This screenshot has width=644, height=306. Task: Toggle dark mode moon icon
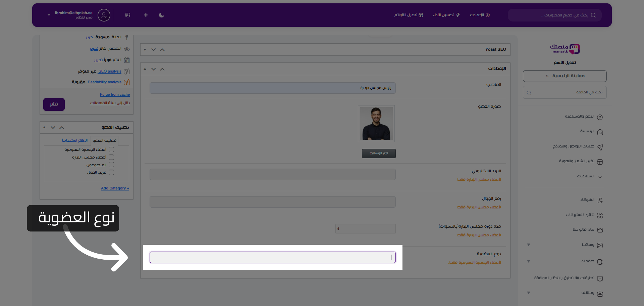pyautogui.click(x=161, y=15)
